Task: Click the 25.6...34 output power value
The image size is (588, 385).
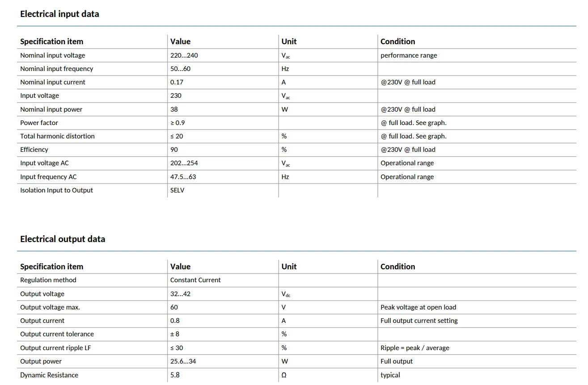Action: click(x=183, y=361)
